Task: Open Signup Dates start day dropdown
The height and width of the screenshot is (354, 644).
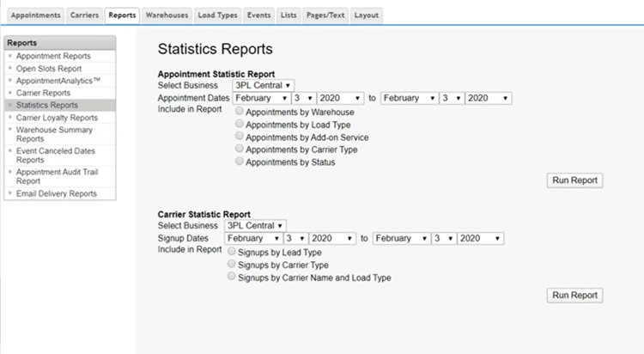Action: click(x=295, y=239)
